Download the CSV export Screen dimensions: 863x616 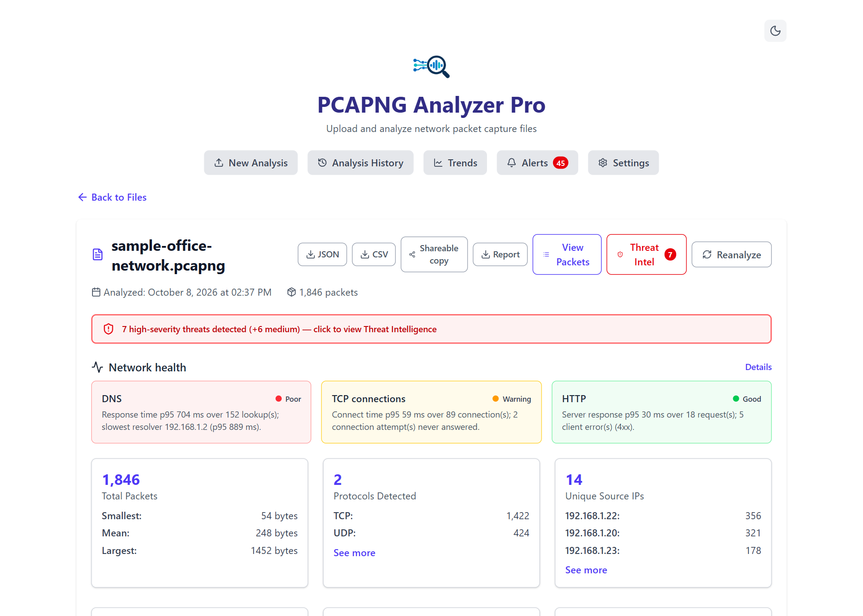374,254
